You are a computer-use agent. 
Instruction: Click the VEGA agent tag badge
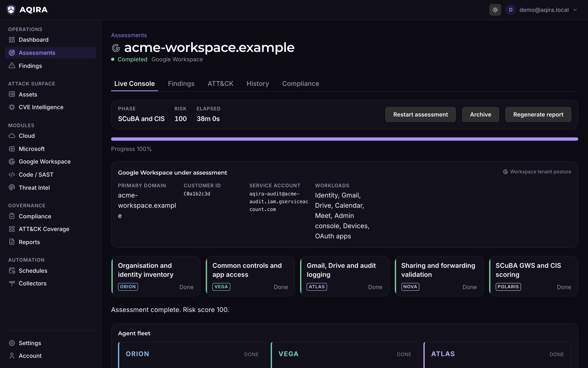[221, 287]
